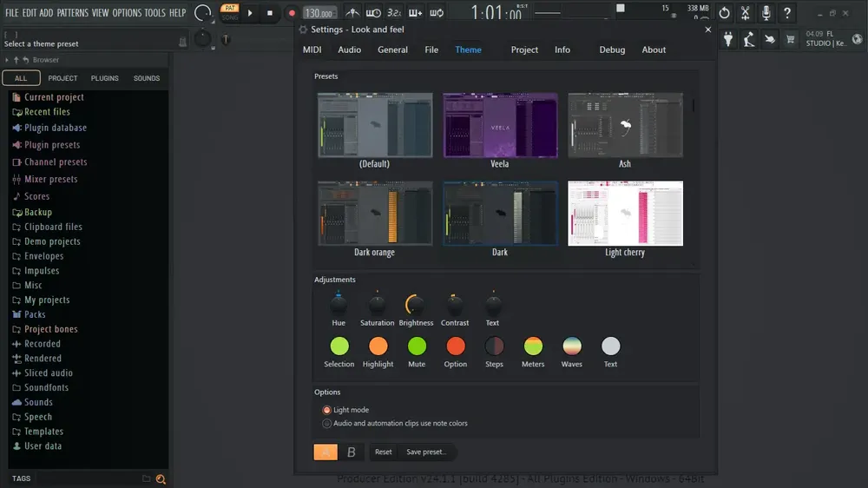Toggle the metronome icon
This screenshot has width=868, height=488.
(352, 12)
